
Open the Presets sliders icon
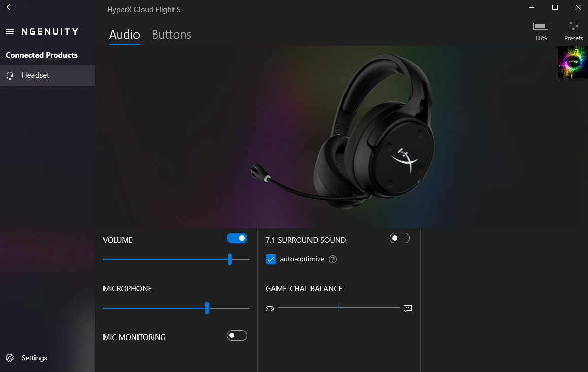pos(573,26)
